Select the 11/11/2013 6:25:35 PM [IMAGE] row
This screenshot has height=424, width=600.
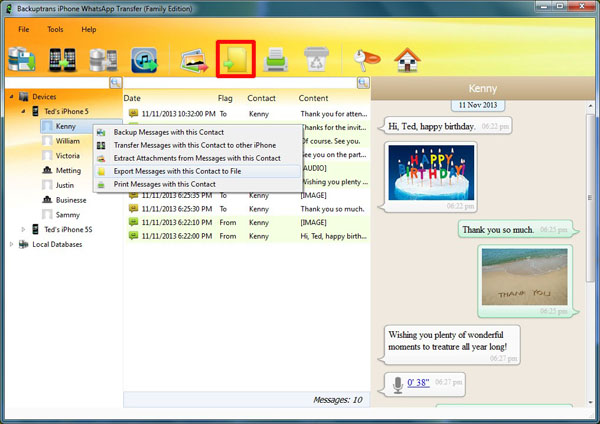coord(247,195)
